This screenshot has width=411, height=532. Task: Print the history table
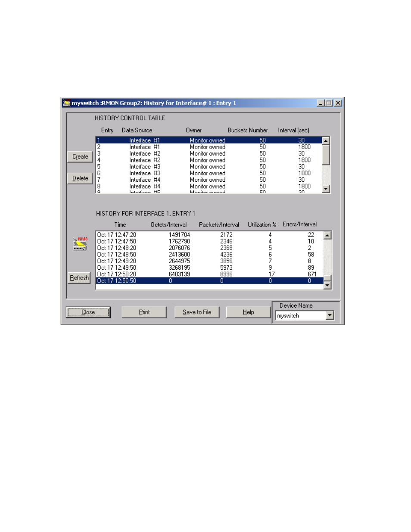144,312
